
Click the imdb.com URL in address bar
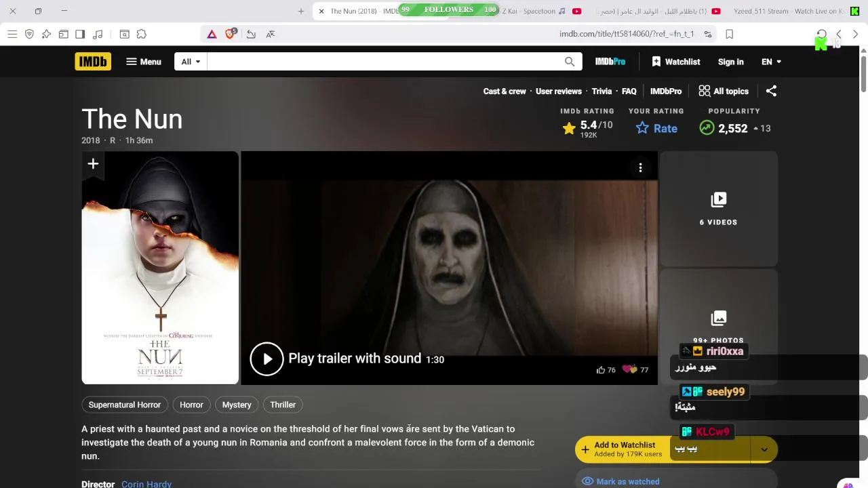[627, 34]
